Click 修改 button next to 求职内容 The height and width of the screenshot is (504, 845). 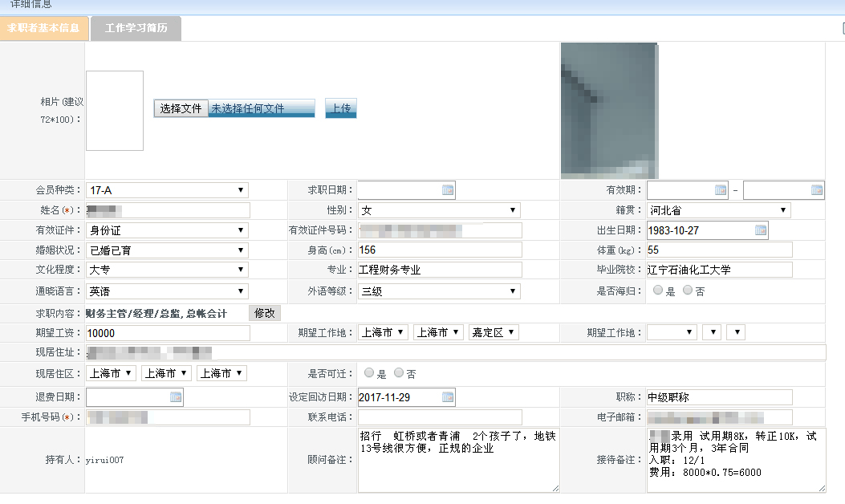point(265,313)
